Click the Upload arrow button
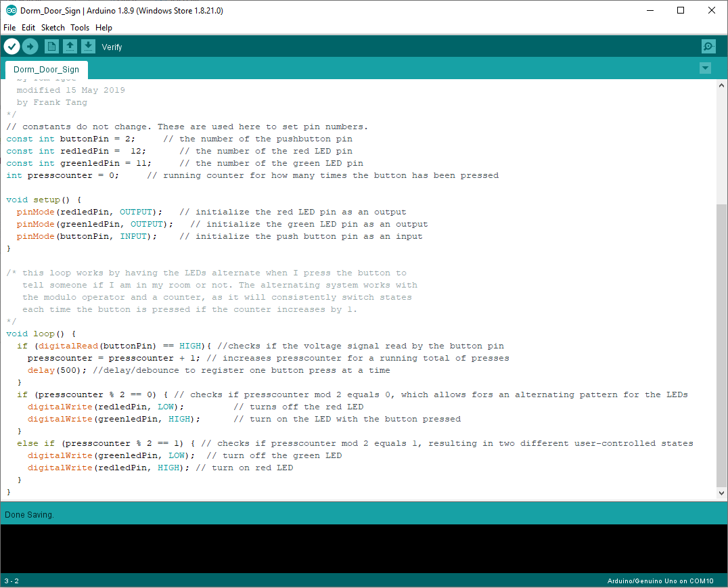The image size is (728, 588). [30, 46]
